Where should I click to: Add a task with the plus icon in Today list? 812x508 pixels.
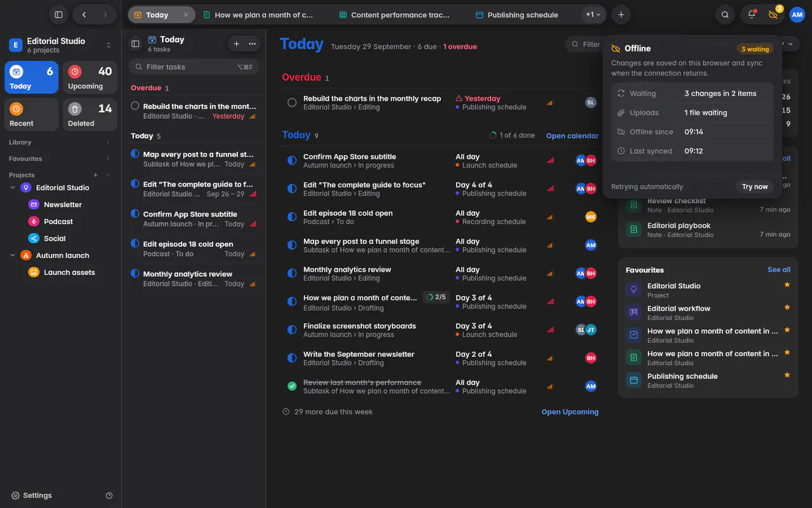[237, 44]
